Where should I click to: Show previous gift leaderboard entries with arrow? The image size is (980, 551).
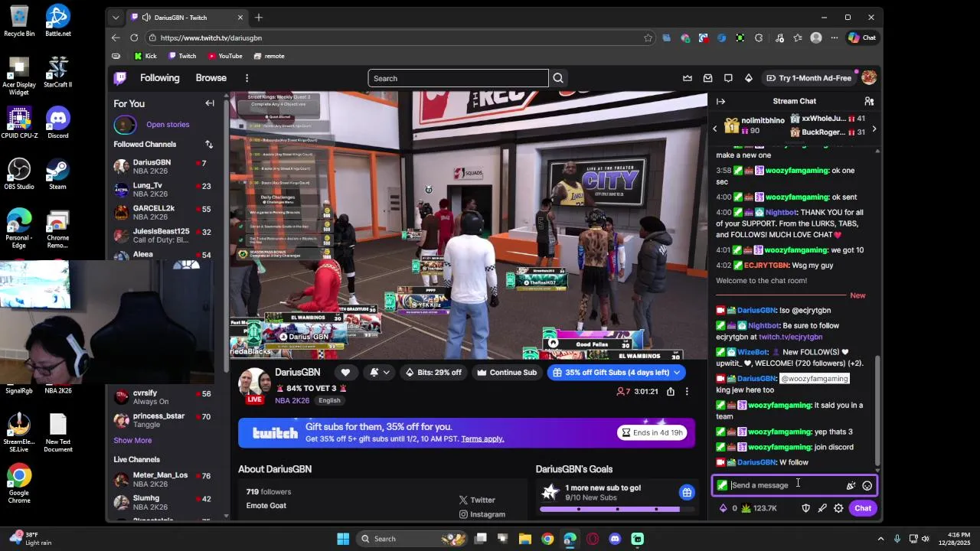[x=715, y=129]
